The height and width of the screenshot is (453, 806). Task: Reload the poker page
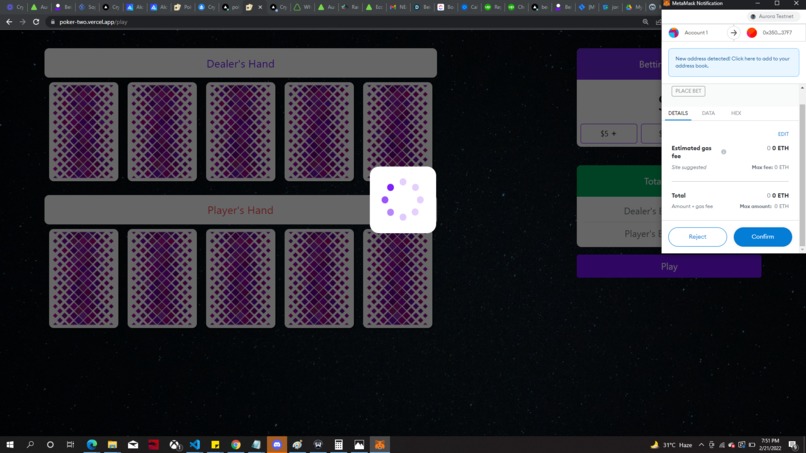[x=36, y=22]
